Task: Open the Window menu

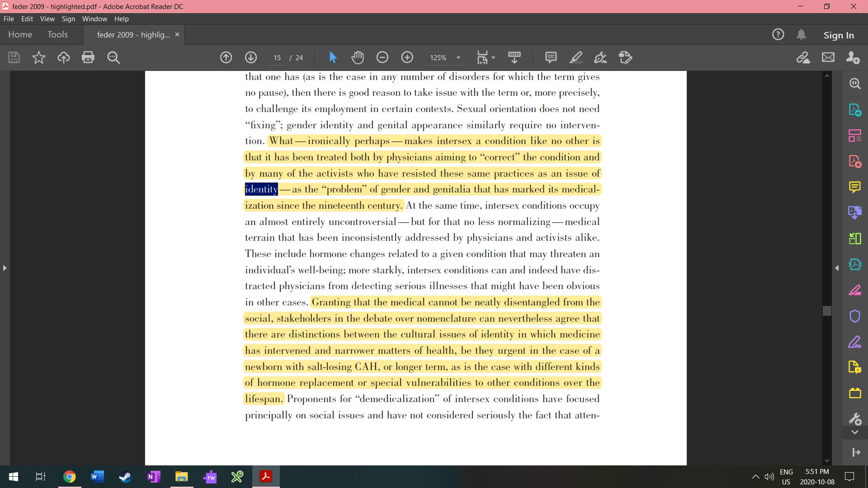Action: point(94,19)
